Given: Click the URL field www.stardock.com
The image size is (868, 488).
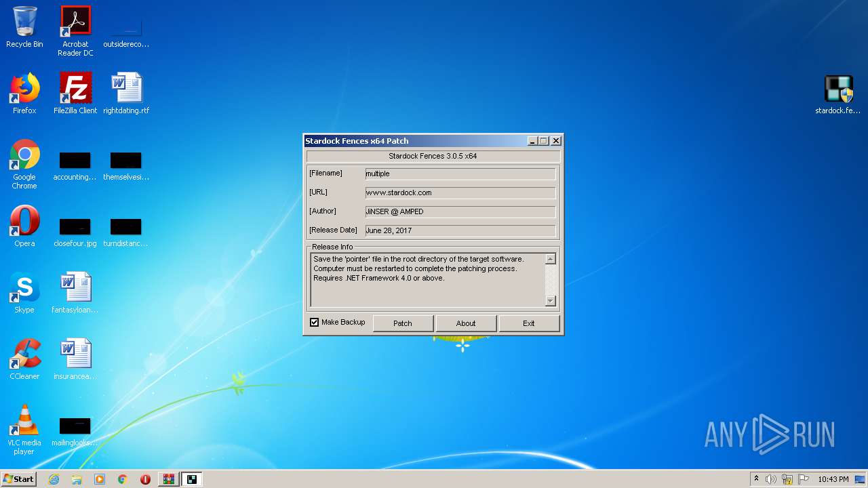Looking at the screenshot, I should tap(460, 192).
